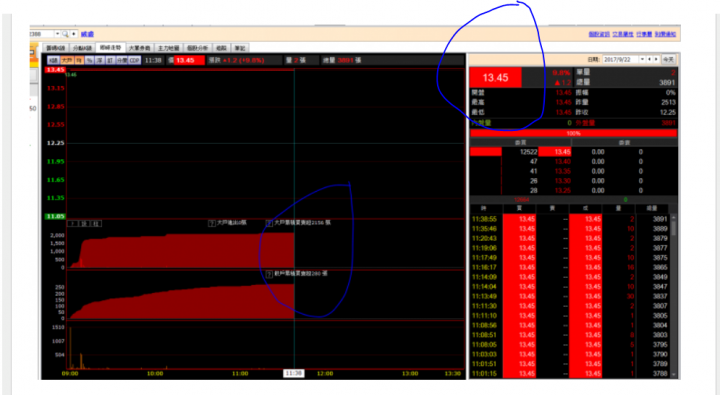The width and height of the screenshot is (720, 395).
Task: Click the 11:38 time marker on the time axis
Action: tap(293, 373)
